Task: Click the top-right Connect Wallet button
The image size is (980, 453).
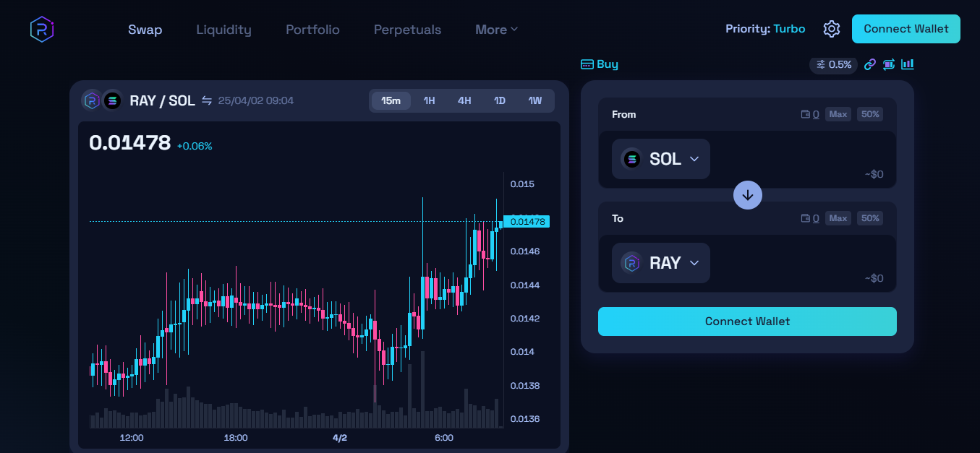Action: click(x=906, y=29)
